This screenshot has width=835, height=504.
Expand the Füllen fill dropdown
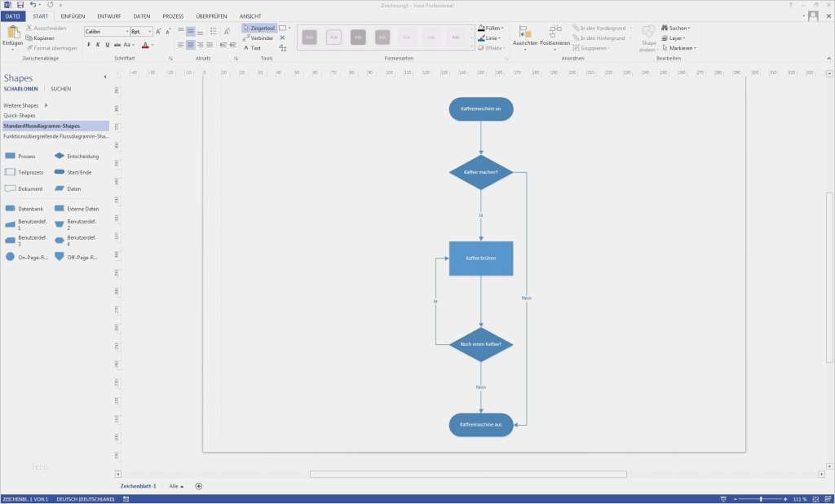(x=491, y=28)
